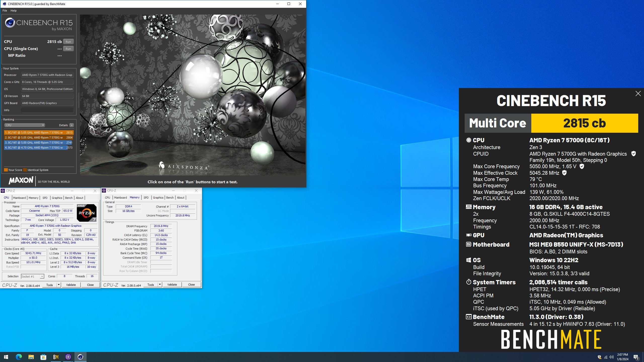Viewport: 644px width, 362px height.
Task: Click Close button in right CPU-Z
Action: (x=191, y=285)
